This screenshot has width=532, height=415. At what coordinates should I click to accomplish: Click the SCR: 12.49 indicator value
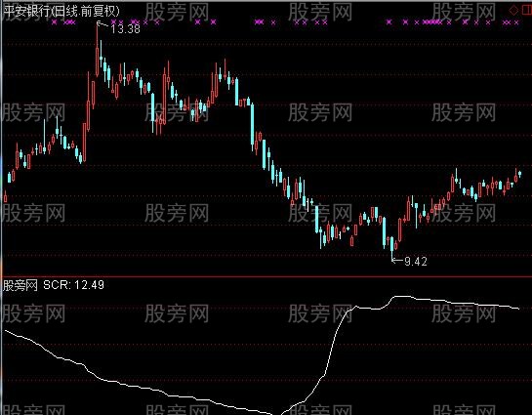[73, 285]
